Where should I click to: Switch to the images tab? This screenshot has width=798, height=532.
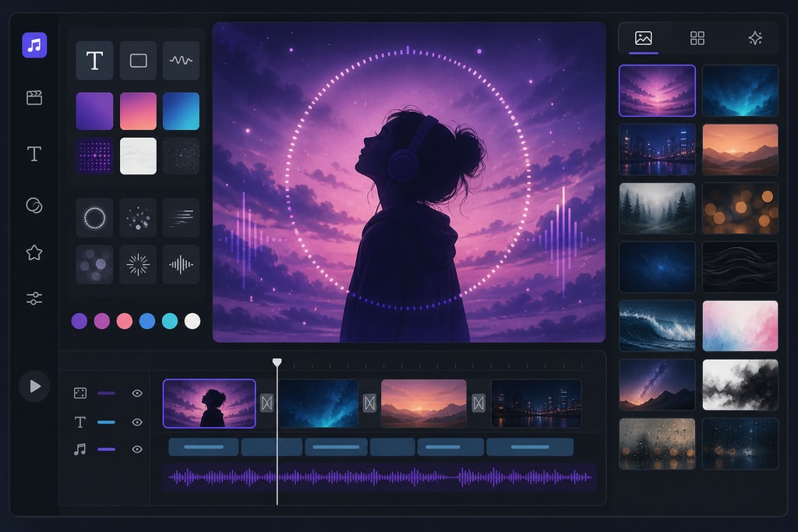(x=643, y=38)
